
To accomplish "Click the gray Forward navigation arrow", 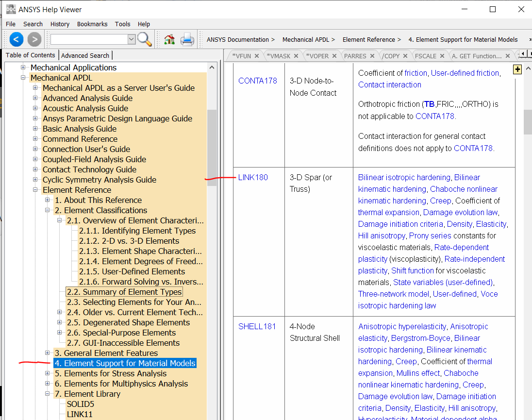I will [34, 39].
